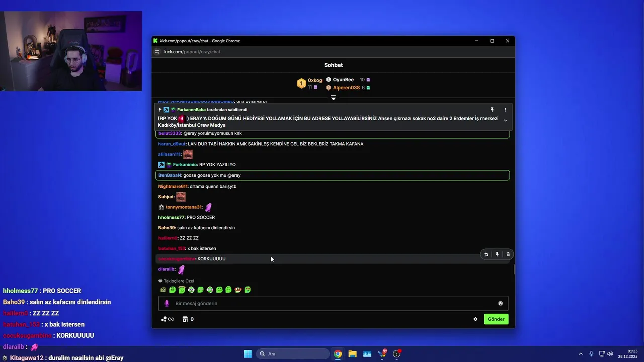This screenshot has height=362, width=644.
Task: Insert the first follower-only emote
Action: pos(163,290)
